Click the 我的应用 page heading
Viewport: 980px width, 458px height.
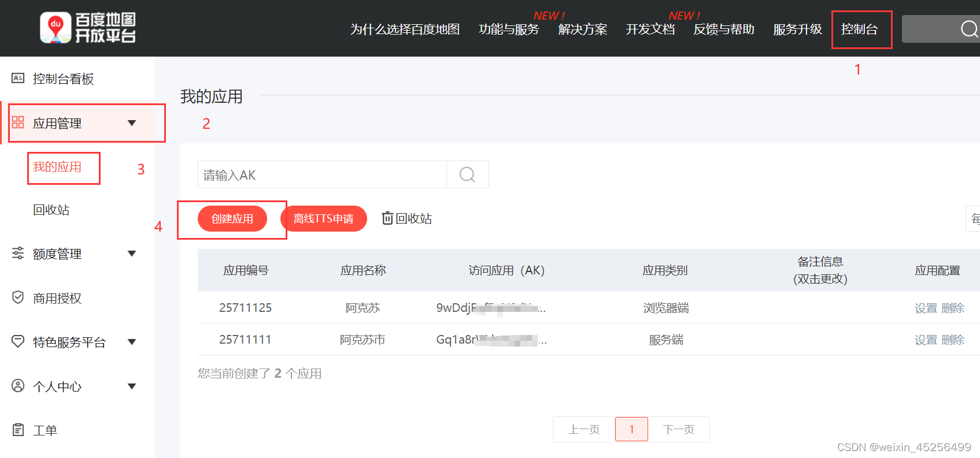212,96
